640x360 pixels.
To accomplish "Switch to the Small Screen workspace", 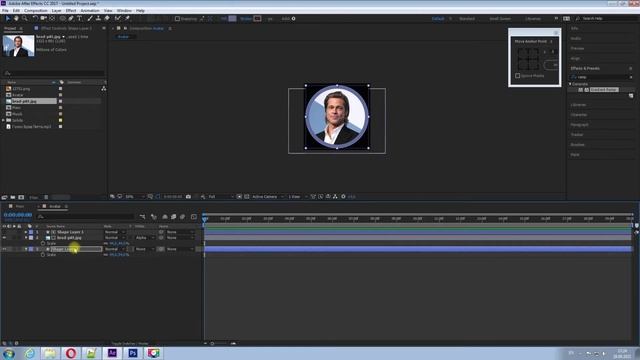I will [x=500, y=18].
